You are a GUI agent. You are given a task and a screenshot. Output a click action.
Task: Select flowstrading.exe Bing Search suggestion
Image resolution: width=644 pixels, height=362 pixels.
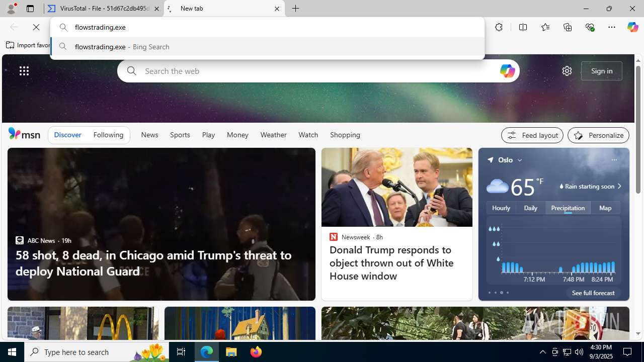[267, 47]
